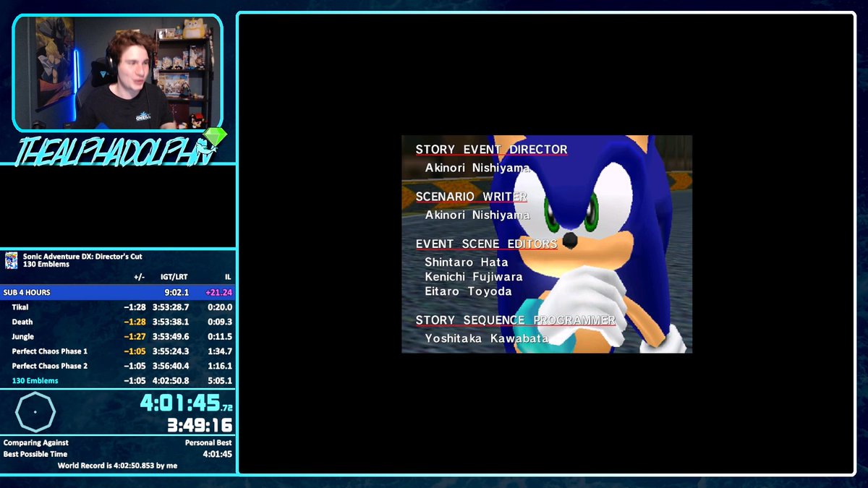This screenshot has height=488, width=868.
Task: Click the green emerald icon on the logo
Action: pyautogui.click(x=216, y=136)
